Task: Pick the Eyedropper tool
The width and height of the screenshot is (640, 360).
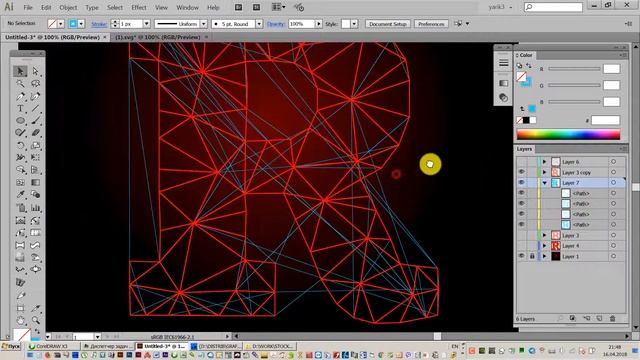Action: (20, 195)
